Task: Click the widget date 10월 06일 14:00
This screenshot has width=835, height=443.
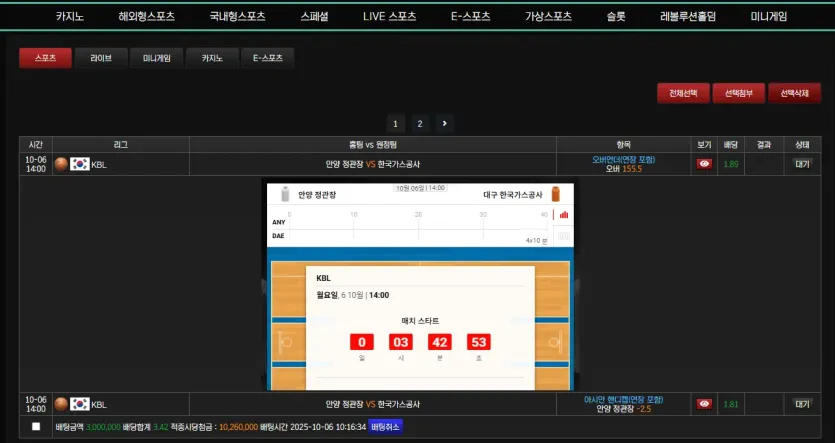Action: click(x=421, y=188)
